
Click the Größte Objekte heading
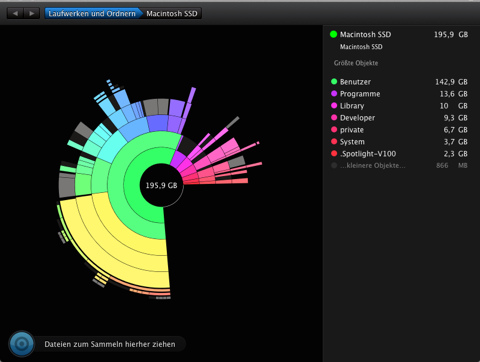pyautogui.click(x=356, y=63)
